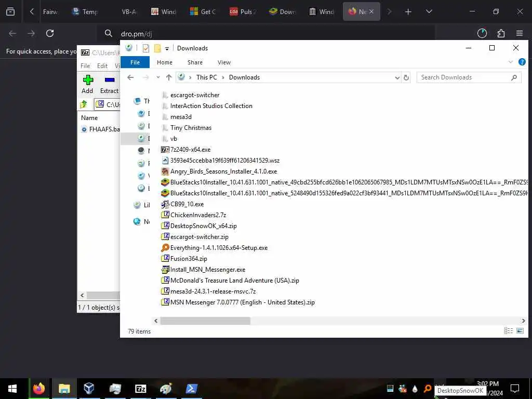Viewport: 532px width, 399px height.
Task: Switch to the VB-A browser tab
Action: click(129, 12)
